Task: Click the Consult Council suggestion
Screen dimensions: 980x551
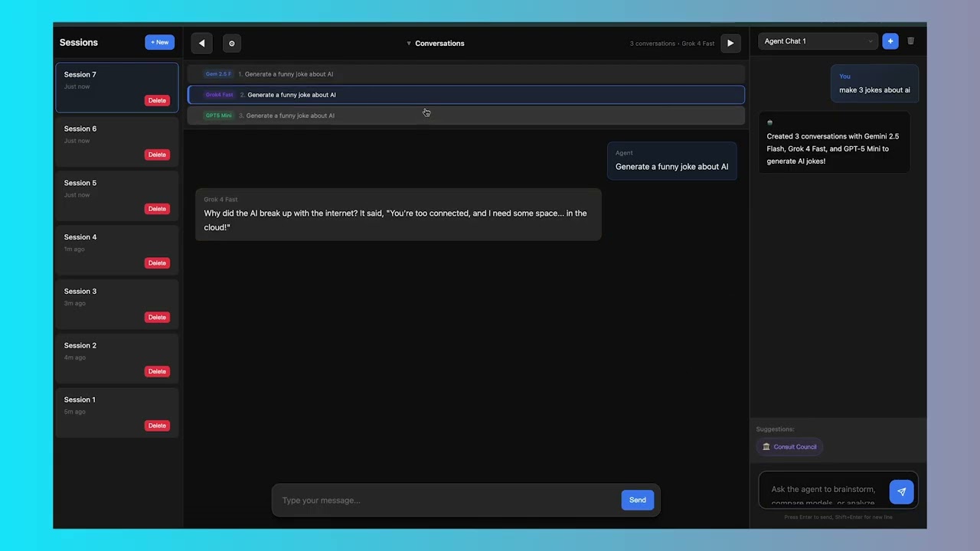Action: [789, 447]
